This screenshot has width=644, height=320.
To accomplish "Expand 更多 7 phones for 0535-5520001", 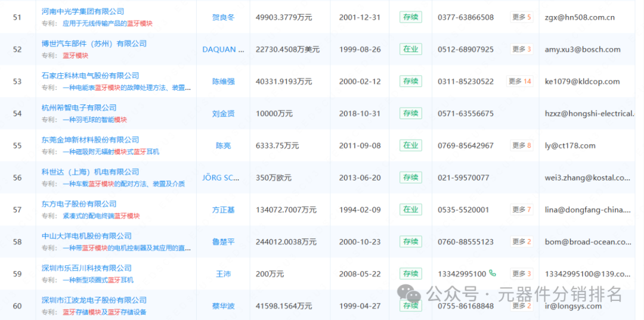I will pos(522,210).
